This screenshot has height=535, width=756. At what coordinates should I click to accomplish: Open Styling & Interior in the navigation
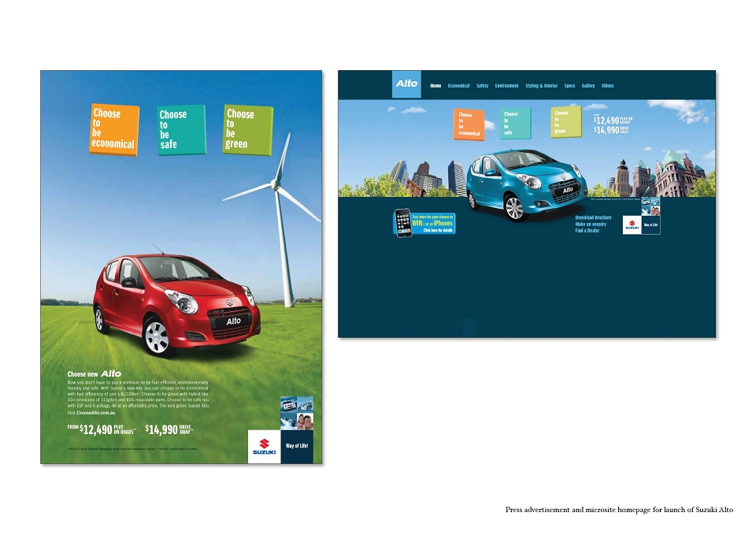pos(542,86)
